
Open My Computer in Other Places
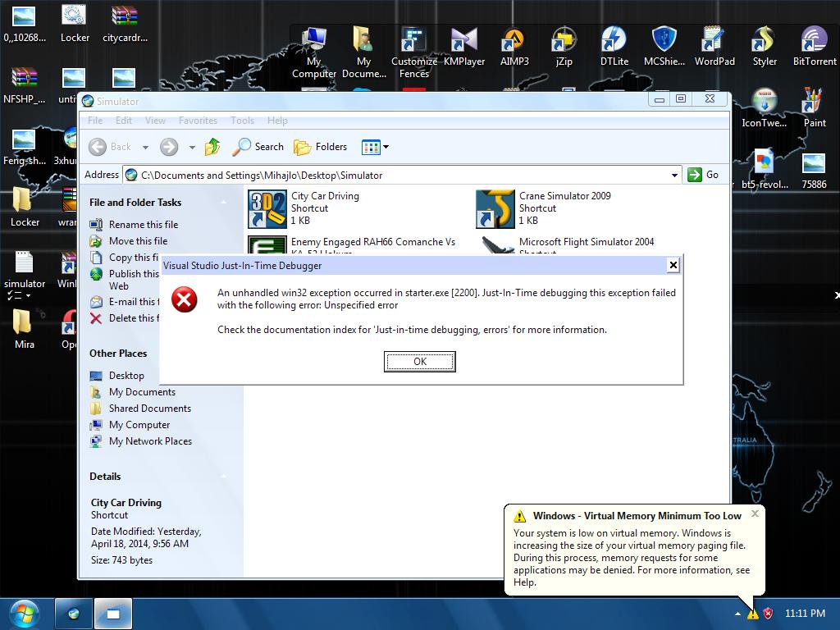click(139, 425)
